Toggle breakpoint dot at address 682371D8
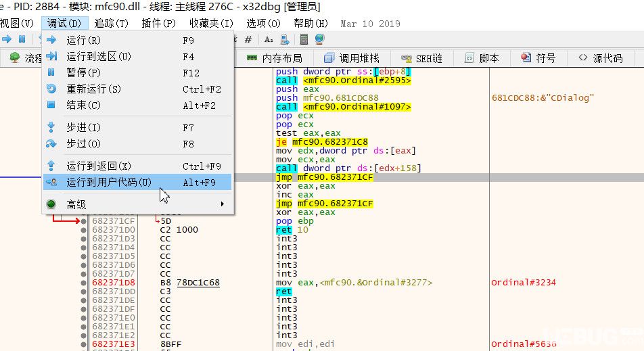Image resolution: width=644 pixels, height=351 pixels. click(83, 283)
